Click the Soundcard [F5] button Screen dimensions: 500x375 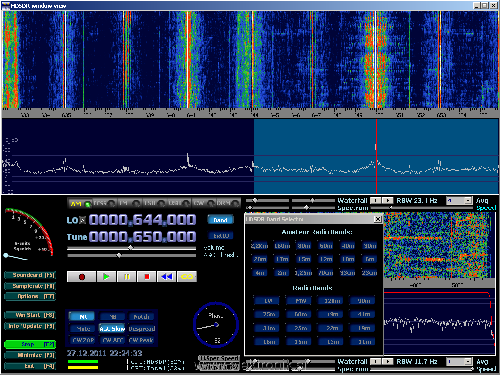pos(30,275)
